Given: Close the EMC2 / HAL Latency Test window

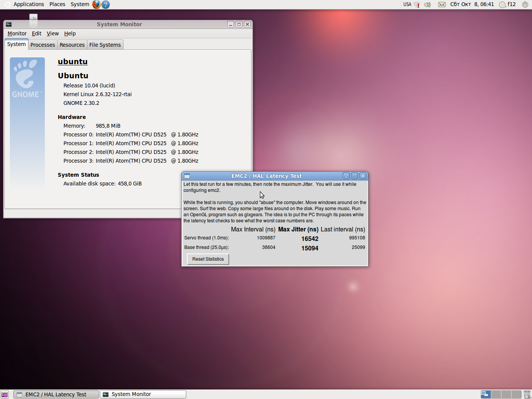Looking at the screenshot, I should pos(363,176).
